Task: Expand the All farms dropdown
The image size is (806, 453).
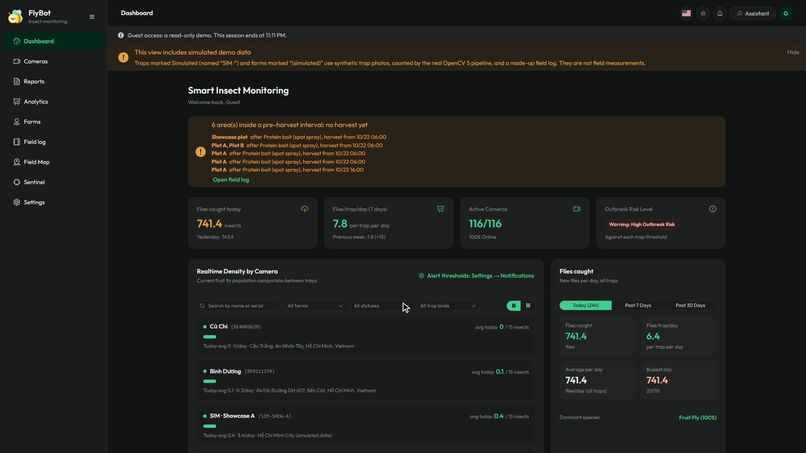Action: (315, 306)
